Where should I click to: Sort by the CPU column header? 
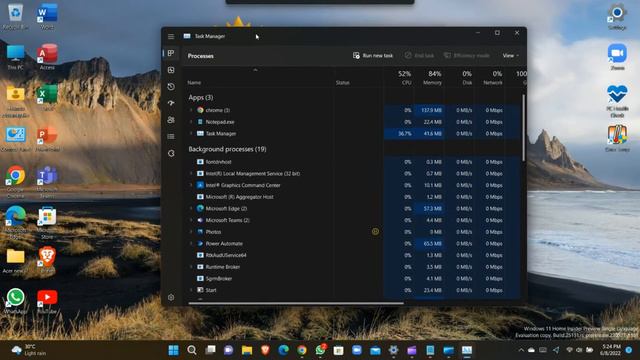(404, 78)
